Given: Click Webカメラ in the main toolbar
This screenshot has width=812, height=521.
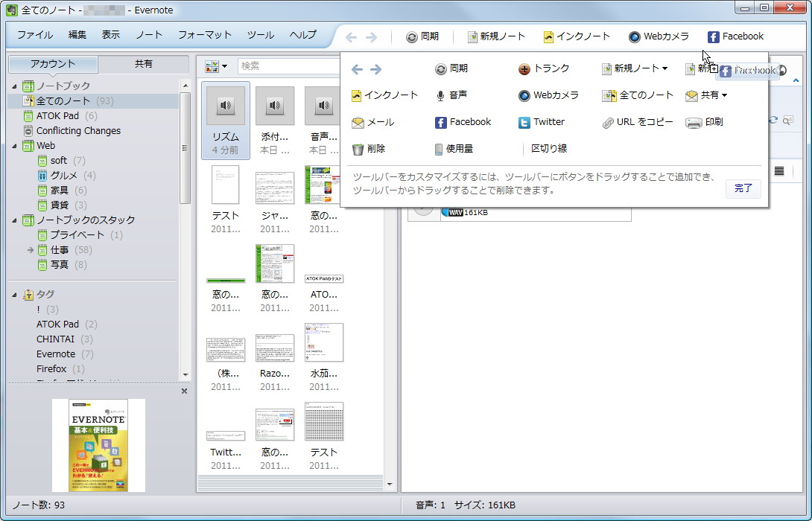Looking at the screenshot, I should (x=659, y=36).
